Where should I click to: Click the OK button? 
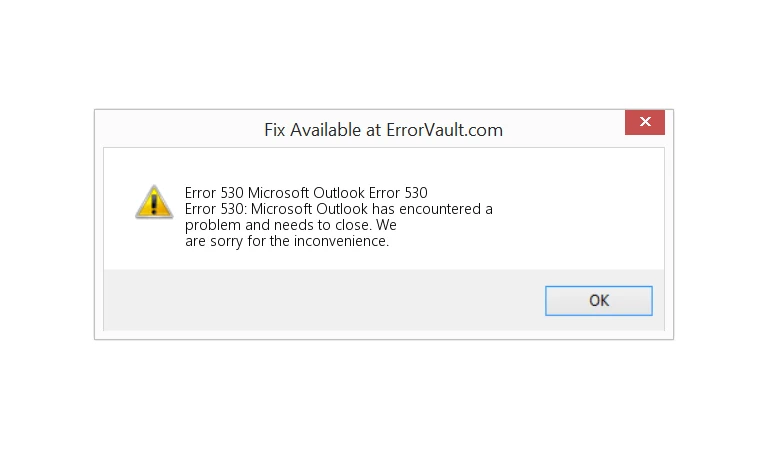click(598, 300)
